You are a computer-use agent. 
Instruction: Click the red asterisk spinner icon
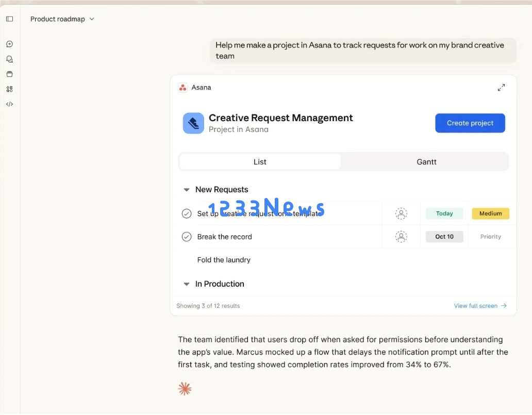click(x=185, y=388)
